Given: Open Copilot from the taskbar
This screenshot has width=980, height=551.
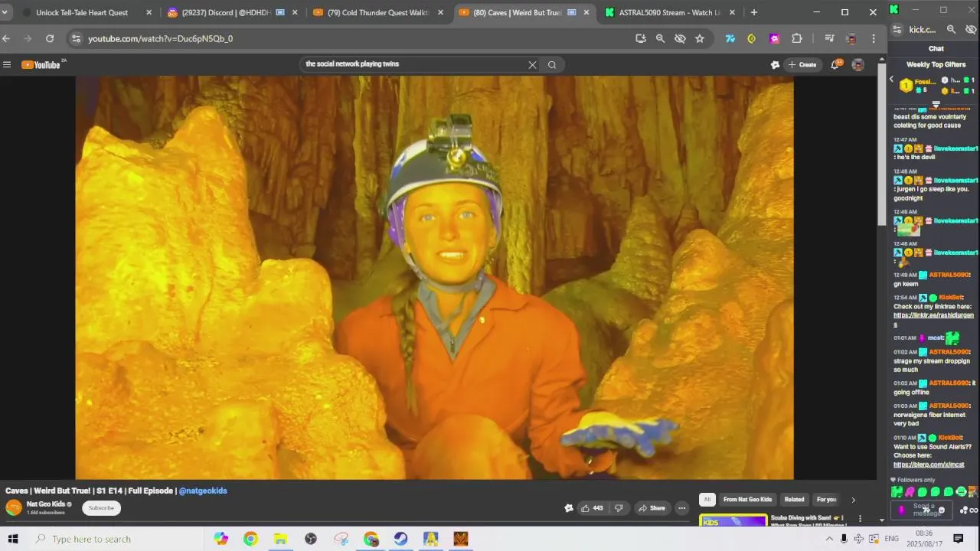Looking at the screenshot, I should coord(221,539).
